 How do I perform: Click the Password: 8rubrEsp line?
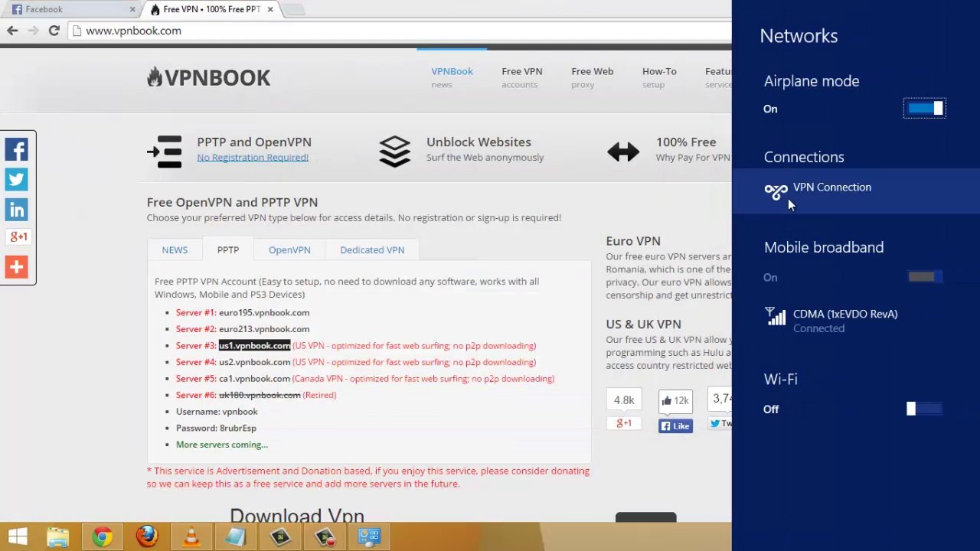point(216,429)
